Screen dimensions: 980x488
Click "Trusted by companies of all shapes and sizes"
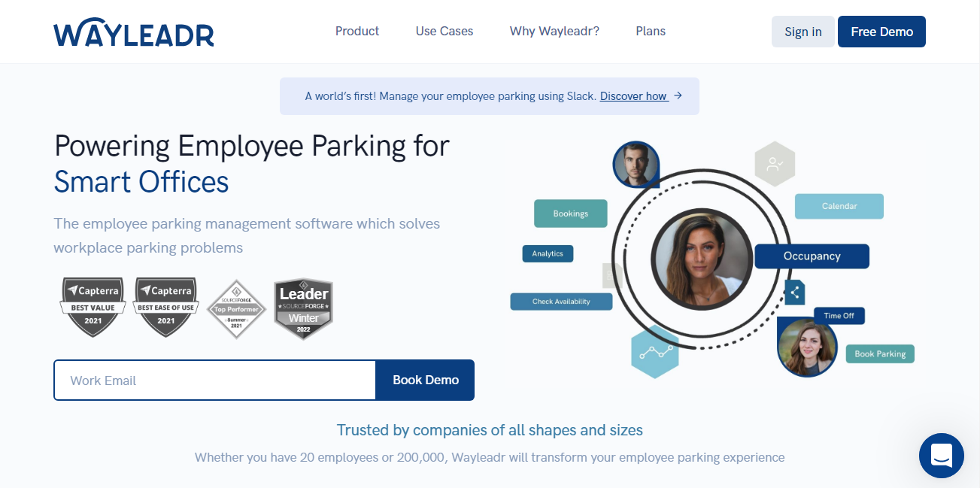click(x=490, y=431)
